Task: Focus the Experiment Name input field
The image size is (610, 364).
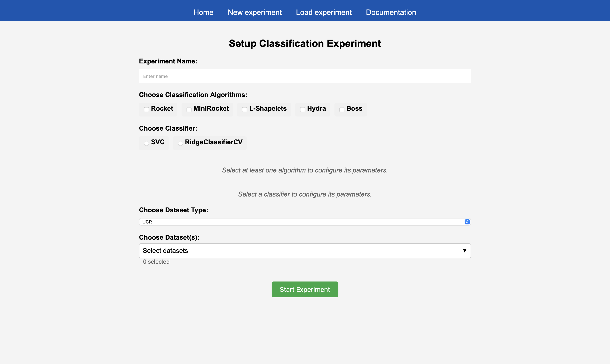Action: [305, 76]
